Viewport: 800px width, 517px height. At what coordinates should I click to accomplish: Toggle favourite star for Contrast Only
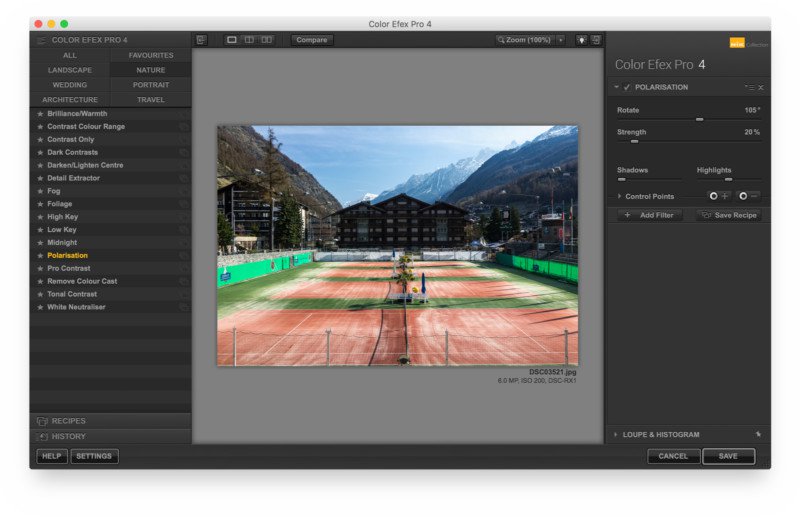click(40, 139)
